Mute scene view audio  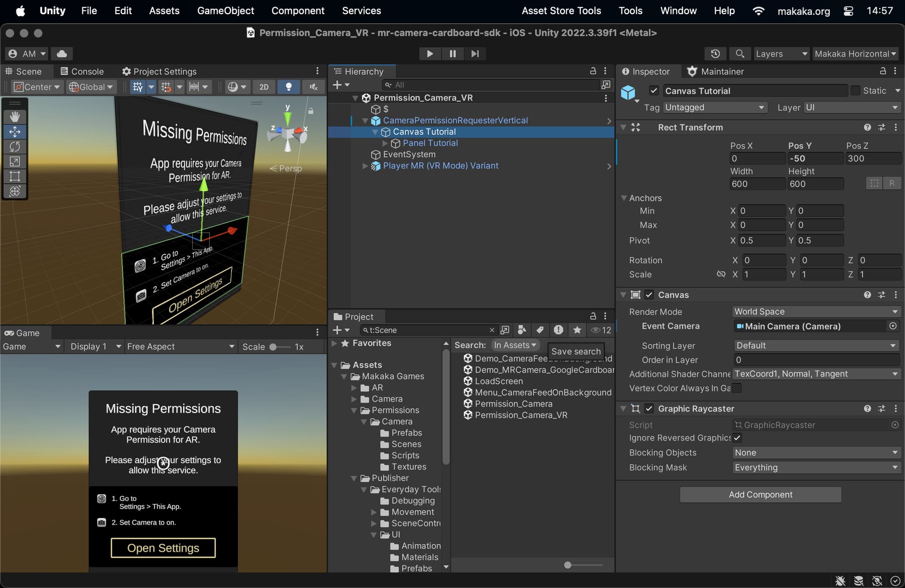(x=313, y=87)
